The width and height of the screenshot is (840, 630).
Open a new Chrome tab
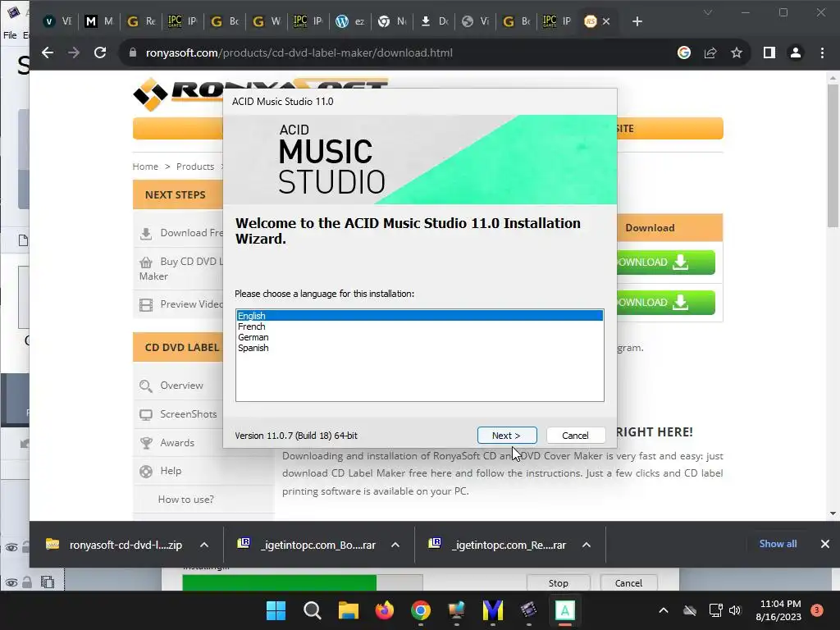point(637,21)
